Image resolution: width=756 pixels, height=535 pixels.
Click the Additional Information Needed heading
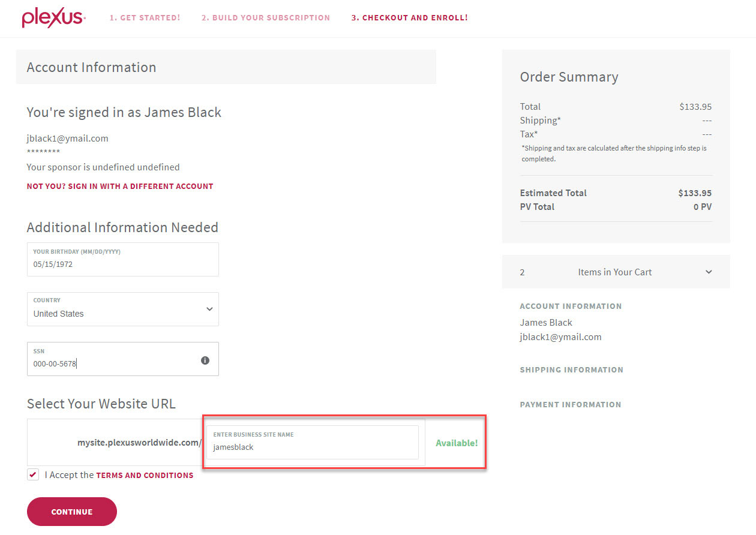pyautogui.click(x=122, y=227)
